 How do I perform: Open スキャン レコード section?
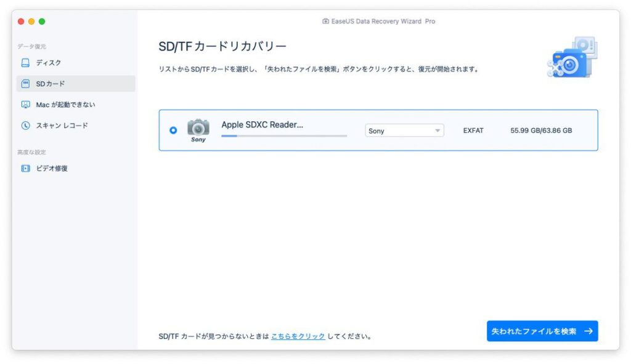[76, 126]
